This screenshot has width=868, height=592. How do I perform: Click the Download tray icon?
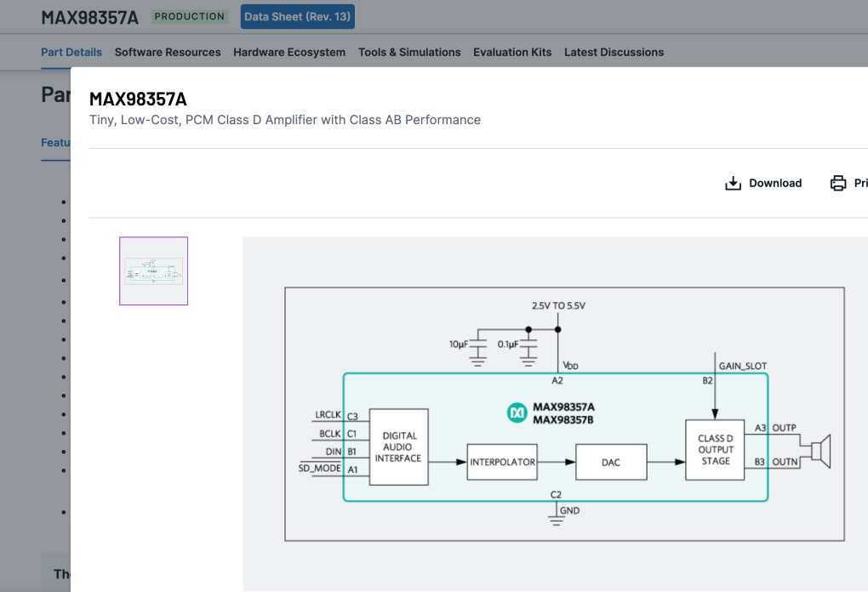pos(733,184)
